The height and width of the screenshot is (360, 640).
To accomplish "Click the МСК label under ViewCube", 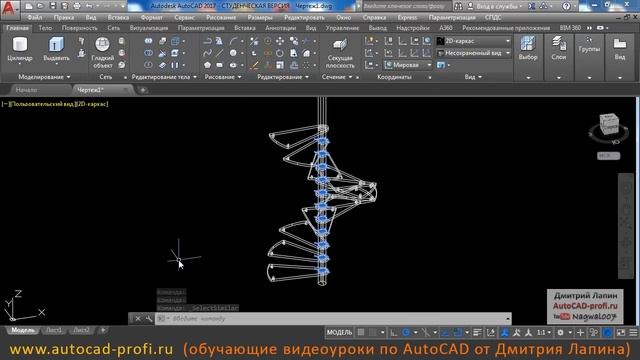I will pos(608,156).
